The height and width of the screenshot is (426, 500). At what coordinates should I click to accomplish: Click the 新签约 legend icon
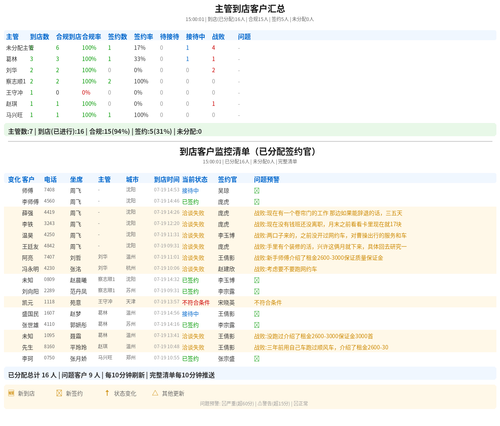click(59, 393)
